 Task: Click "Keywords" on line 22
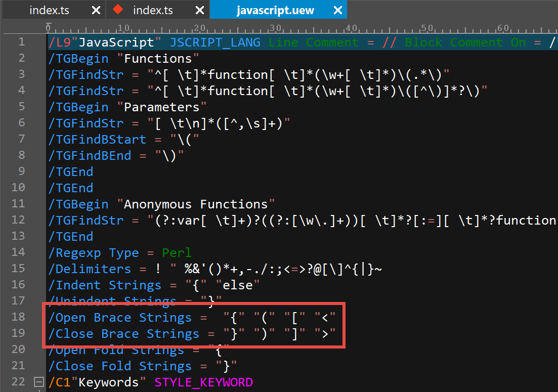pos(109,382)
